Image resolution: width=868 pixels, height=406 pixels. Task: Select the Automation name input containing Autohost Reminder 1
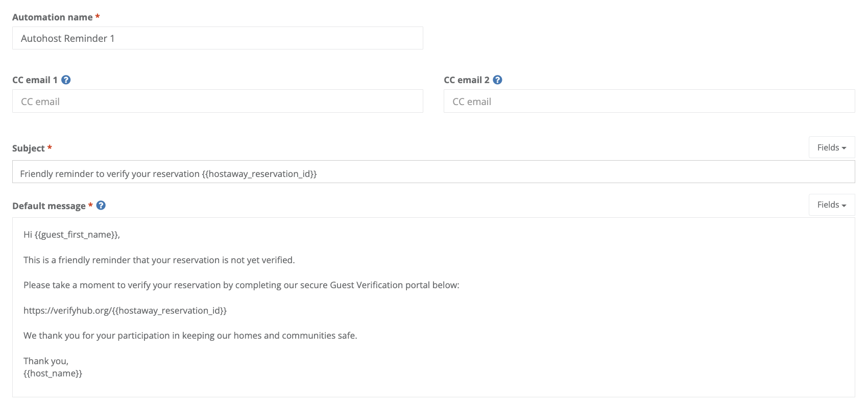[x=217, y=38]
